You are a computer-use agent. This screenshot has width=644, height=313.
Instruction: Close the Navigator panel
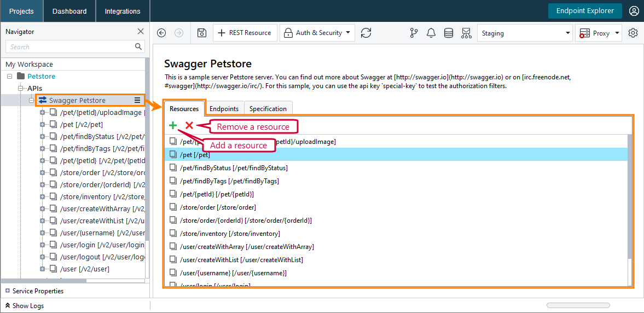click(141, 31)
